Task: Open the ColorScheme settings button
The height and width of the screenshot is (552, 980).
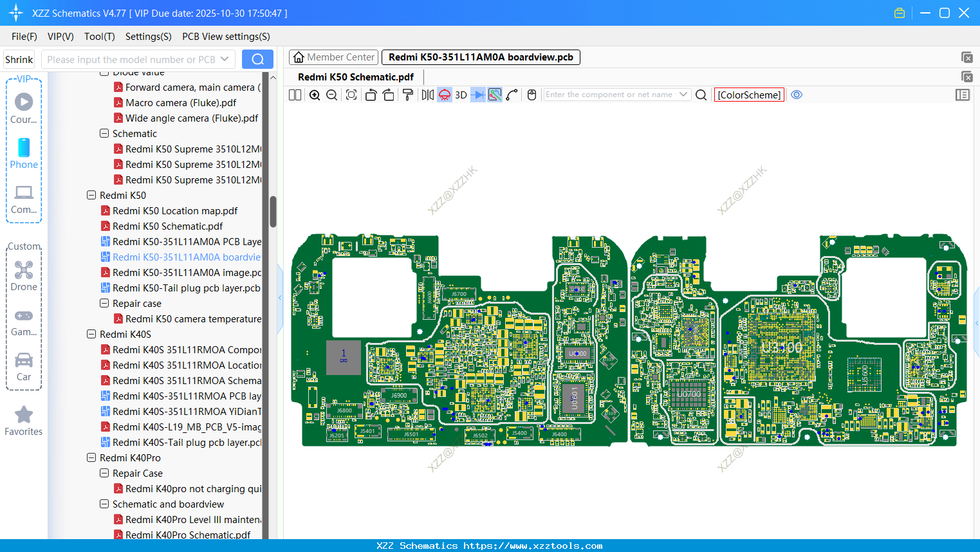Action: 749,95
